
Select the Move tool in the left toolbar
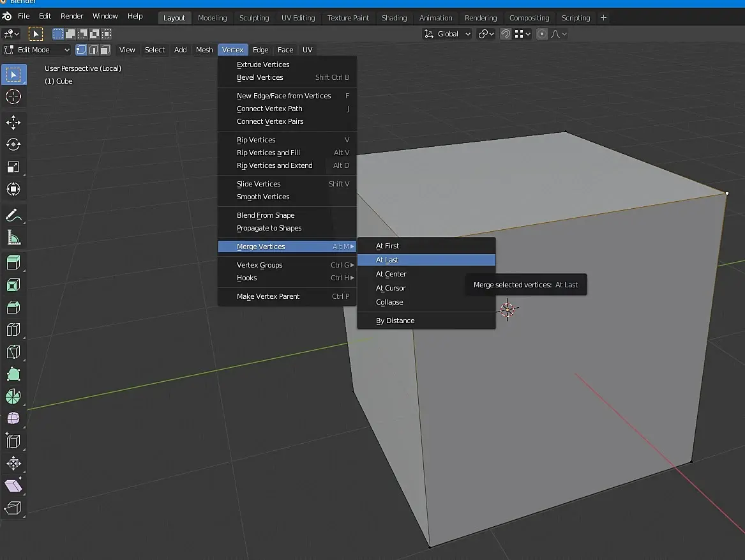coord(13,122)
